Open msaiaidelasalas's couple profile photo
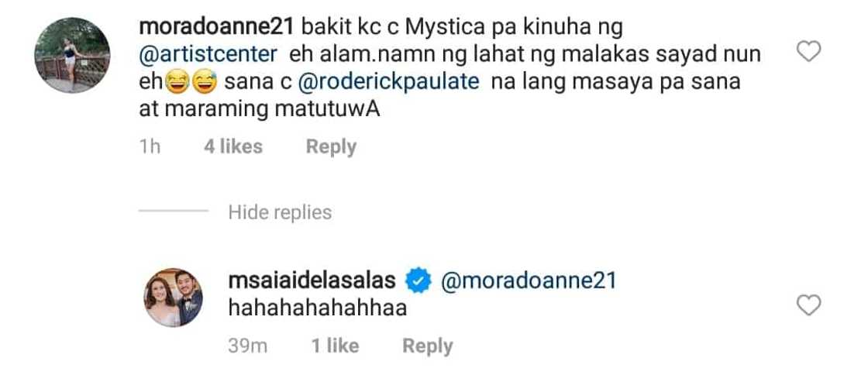868x382 pixels. coord(174,298)
